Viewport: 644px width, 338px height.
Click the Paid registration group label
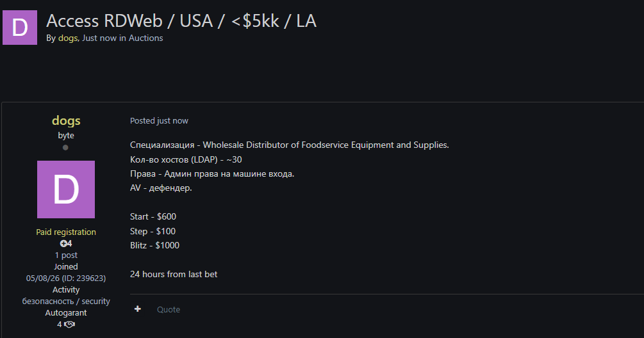coord(66,232)
